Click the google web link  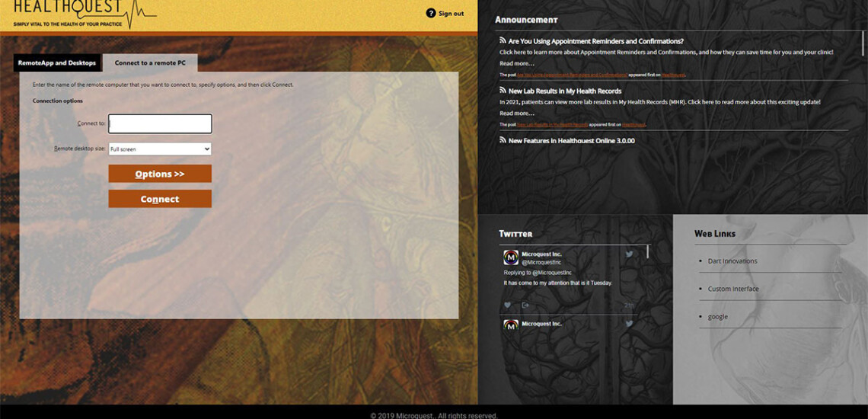(x=717, y=316)
